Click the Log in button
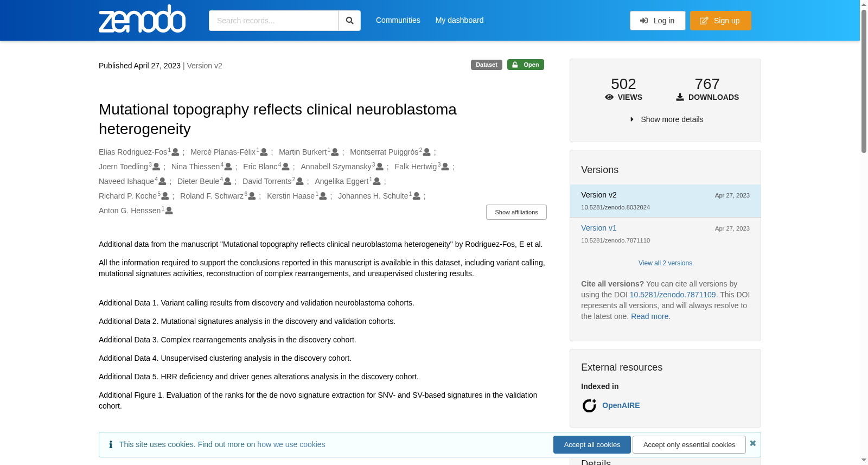Screen dimensions: 868x465 point(658,21)
